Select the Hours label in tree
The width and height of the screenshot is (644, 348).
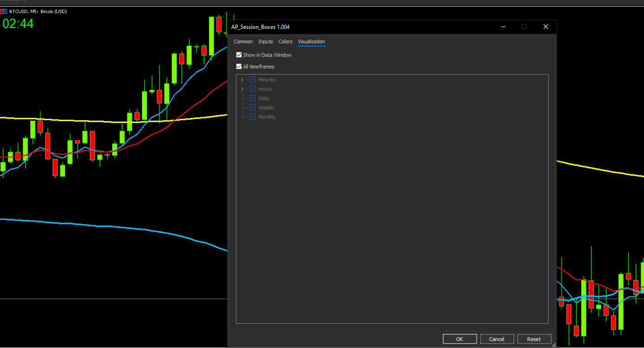(265, 89)
